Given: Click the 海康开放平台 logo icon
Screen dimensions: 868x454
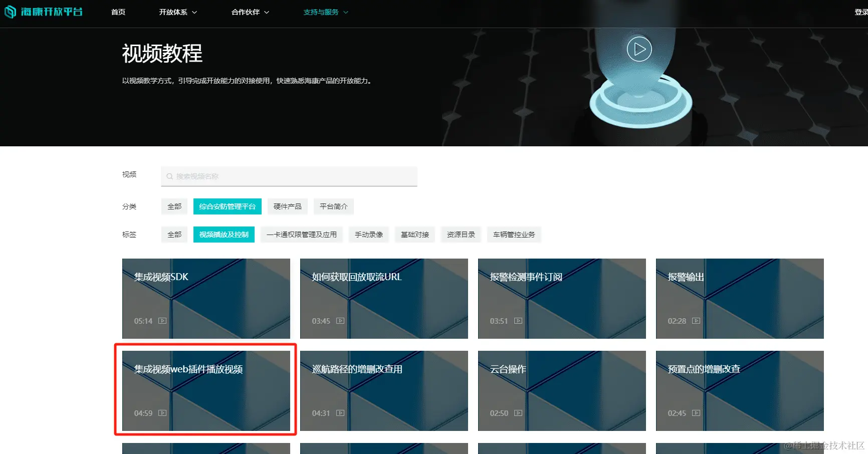Looking at the screenshot, I should 10,12.
